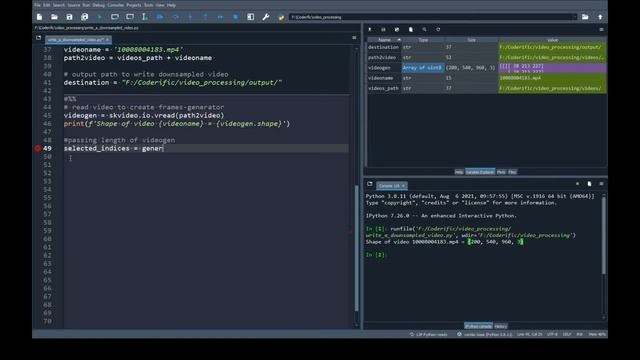Step out of function debug icon
The height and width of the screenshot is (360, 640).
point(205,17)
